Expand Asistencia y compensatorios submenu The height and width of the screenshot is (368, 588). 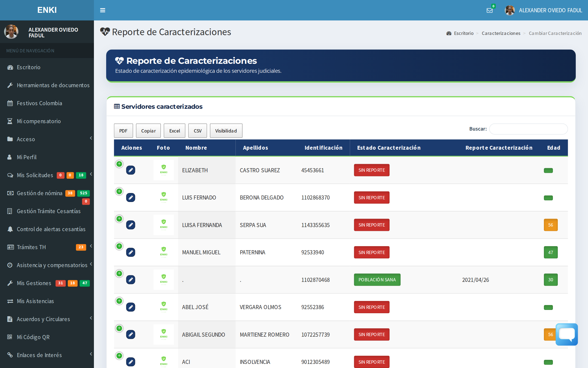[47, 265]
